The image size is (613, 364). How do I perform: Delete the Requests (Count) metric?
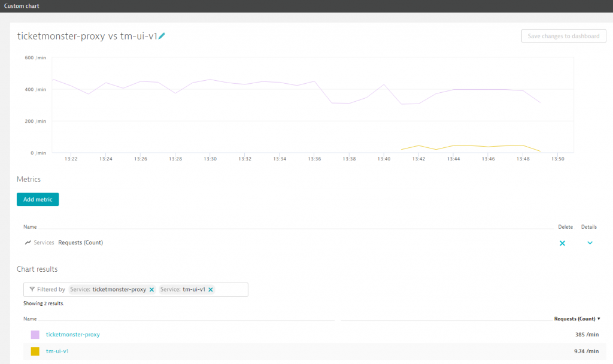click(562, 243)
